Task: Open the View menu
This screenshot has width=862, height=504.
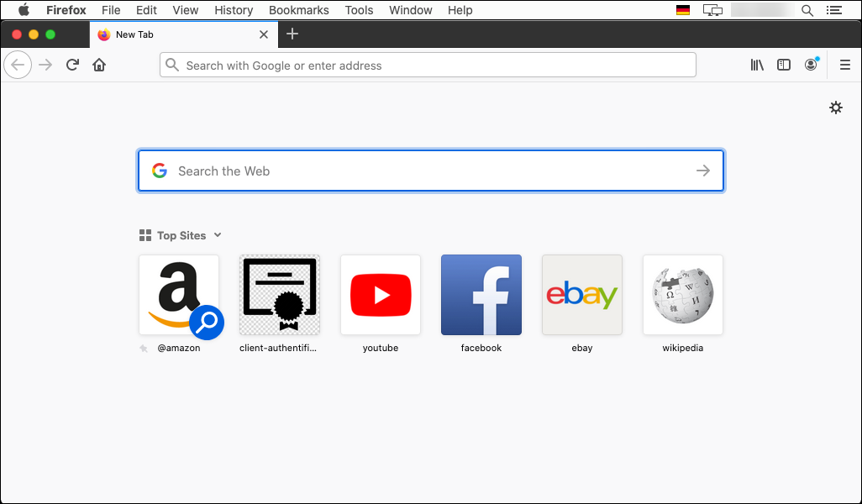Action: (186, 10)
